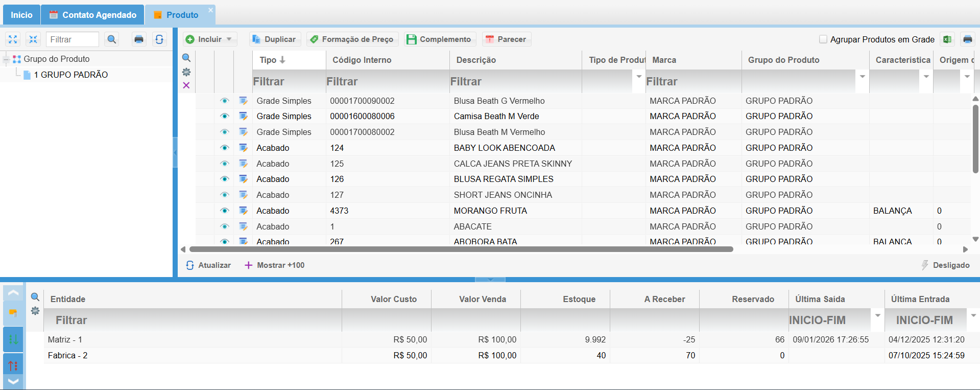Enable Agrupar Produtos em Grade checkbox

823,39
